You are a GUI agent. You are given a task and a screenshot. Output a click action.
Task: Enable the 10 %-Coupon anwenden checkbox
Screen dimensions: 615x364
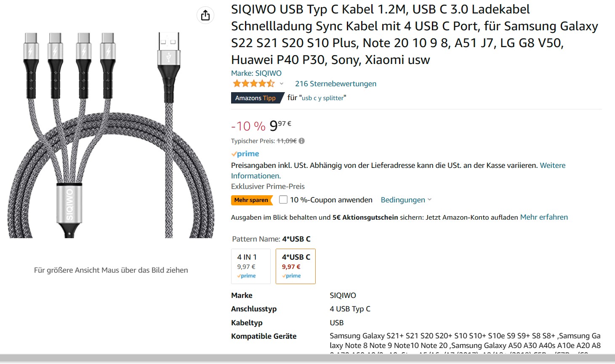(x=283, y=200)
